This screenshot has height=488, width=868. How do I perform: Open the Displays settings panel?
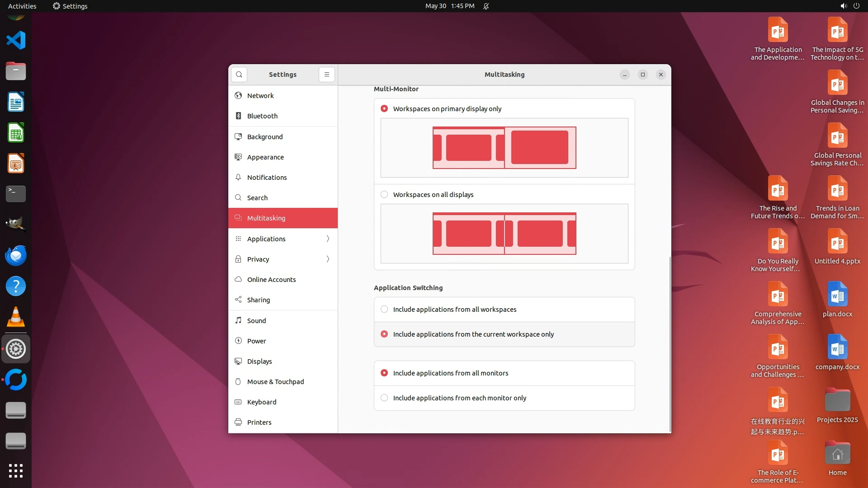coord(259,361)
